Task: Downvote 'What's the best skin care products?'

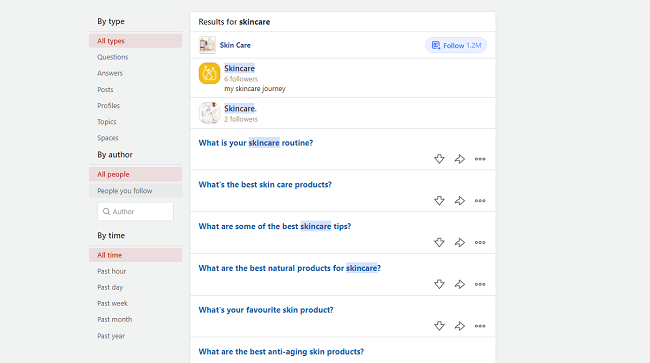Action: (439, 201)
